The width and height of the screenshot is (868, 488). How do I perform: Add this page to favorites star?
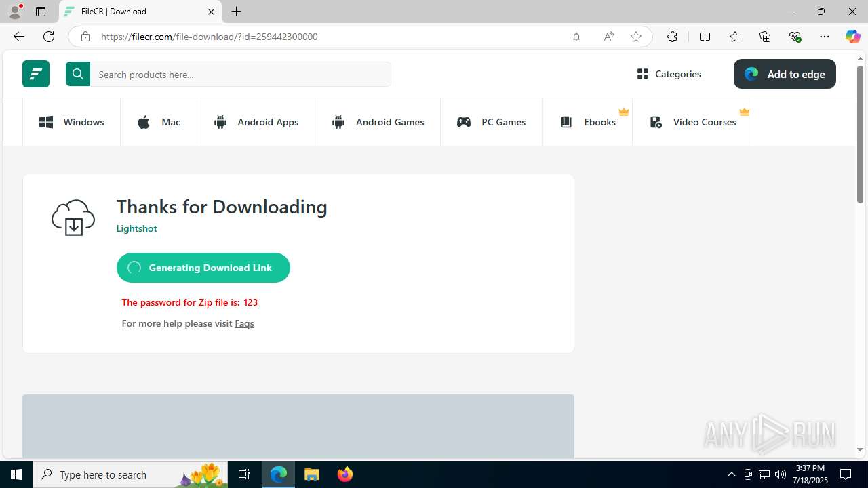(x=636, y=37)
